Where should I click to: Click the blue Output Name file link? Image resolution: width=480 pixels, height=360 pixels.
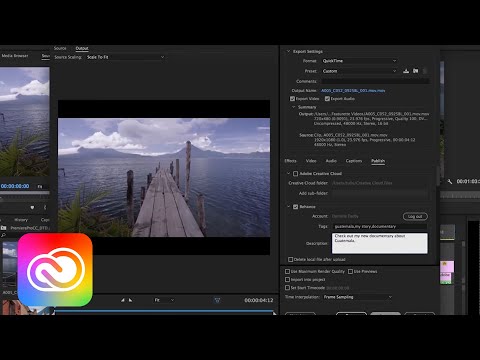353,90
